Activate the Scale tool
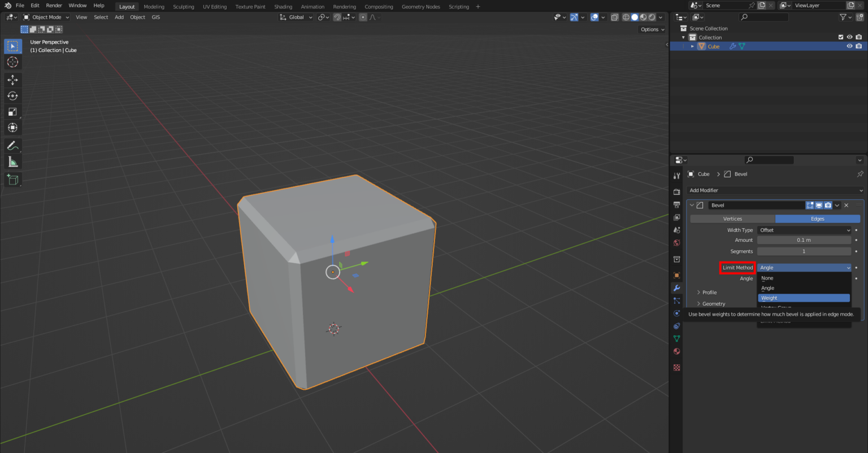The width and height of the screenshot is (868, 453). [x=12, y=112]
